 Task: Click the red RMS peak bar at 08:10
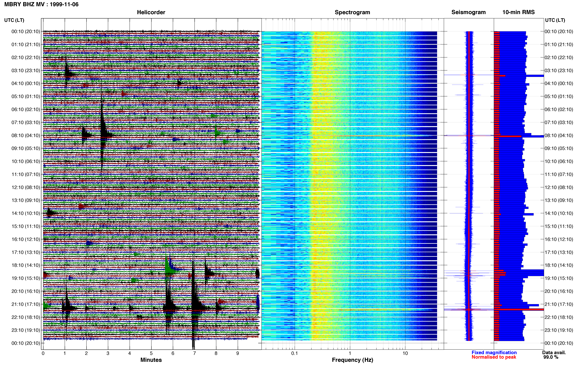pos(508,136)
